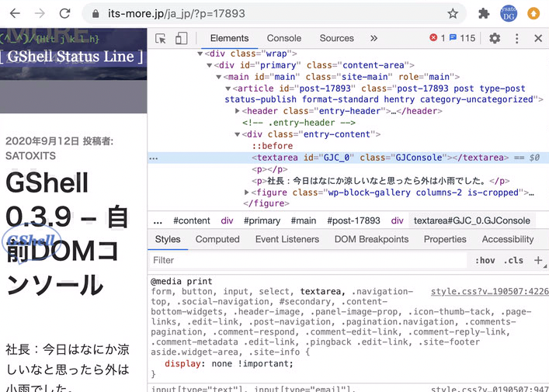Show more DevTools tabs chevron
The width and height of the screenshot is (549, 392).
(x=374, y=38)
